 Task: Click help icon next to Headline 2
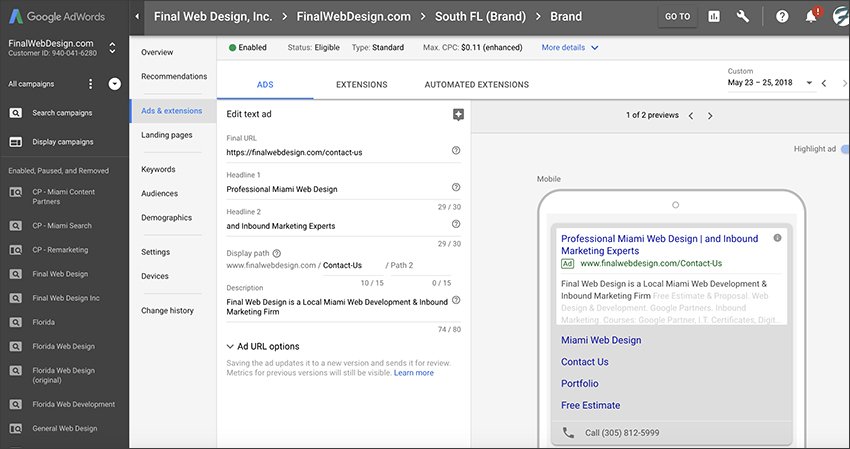tap(456, 224)
